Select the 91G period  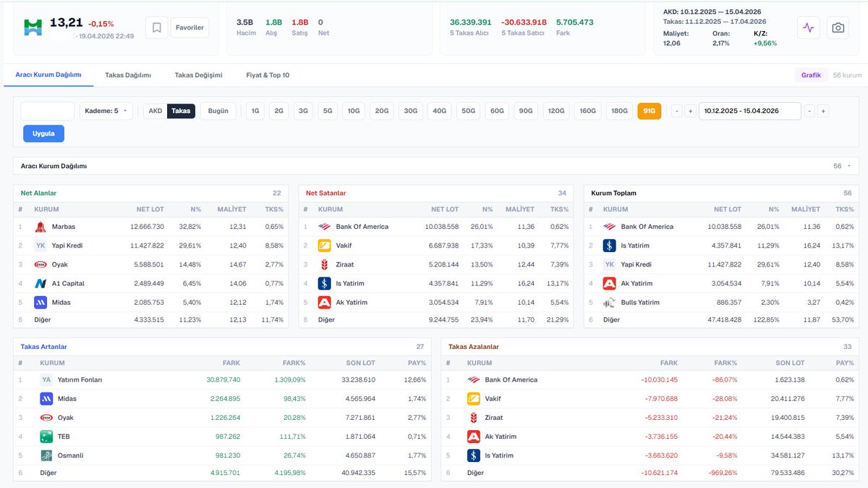649,111
